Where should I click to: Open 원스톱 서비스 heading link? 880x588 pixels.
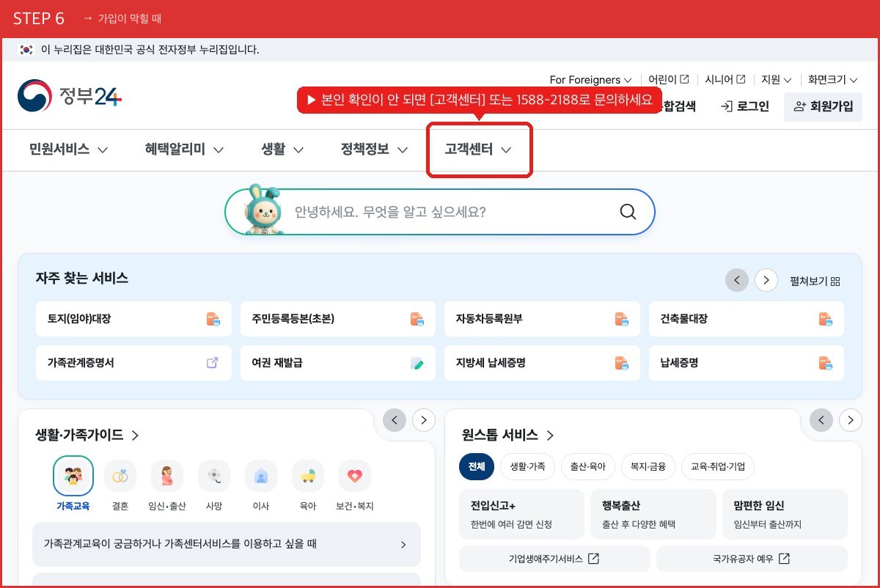point(508,435)
